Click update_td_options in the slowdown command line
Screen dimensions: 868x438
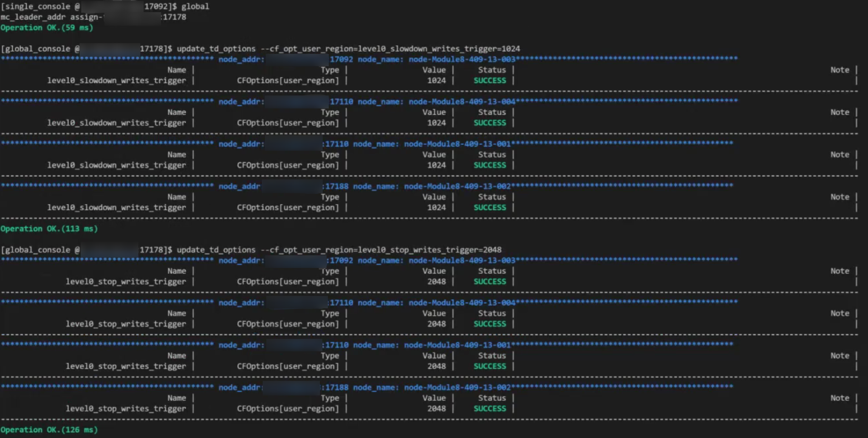(216, 49)
